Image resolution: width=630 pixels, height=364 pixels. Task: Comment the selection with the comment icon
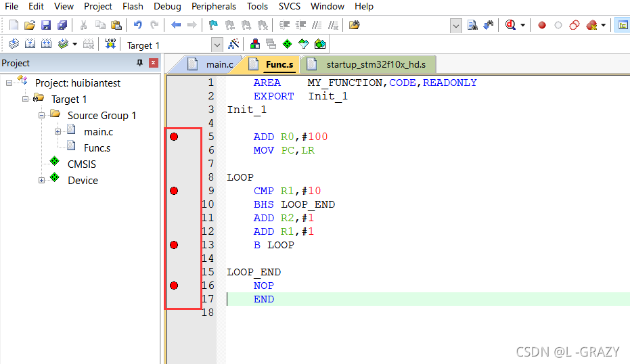[317, 25]
